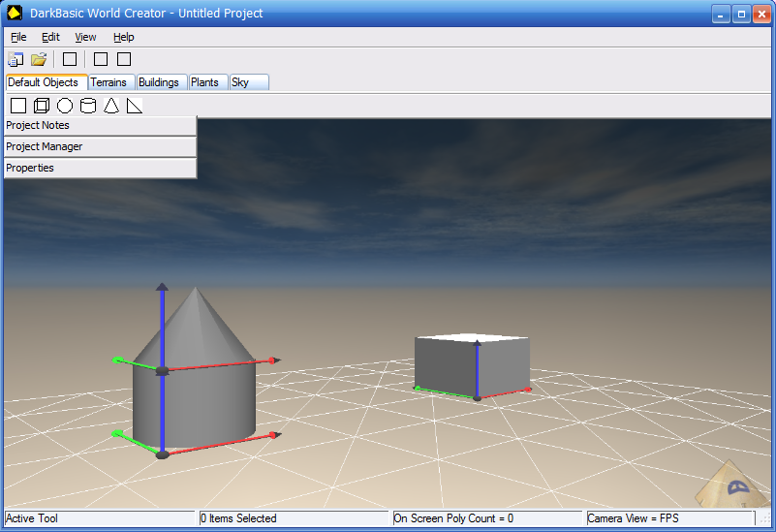The image size is (776, 532).
Task: Switch to the Default Objects tab
Action: click(47, 82)
